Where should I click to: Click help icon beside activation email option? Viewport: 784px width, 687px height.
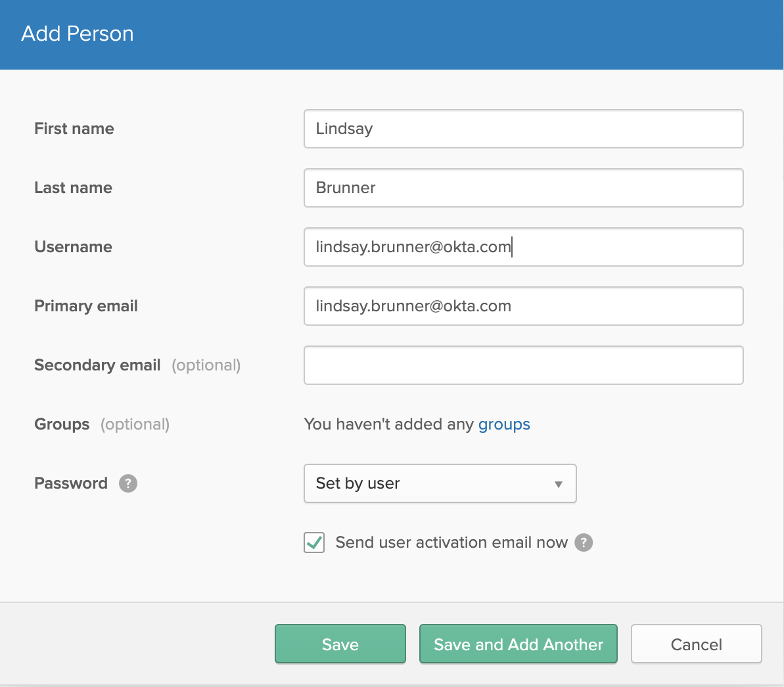584,543
